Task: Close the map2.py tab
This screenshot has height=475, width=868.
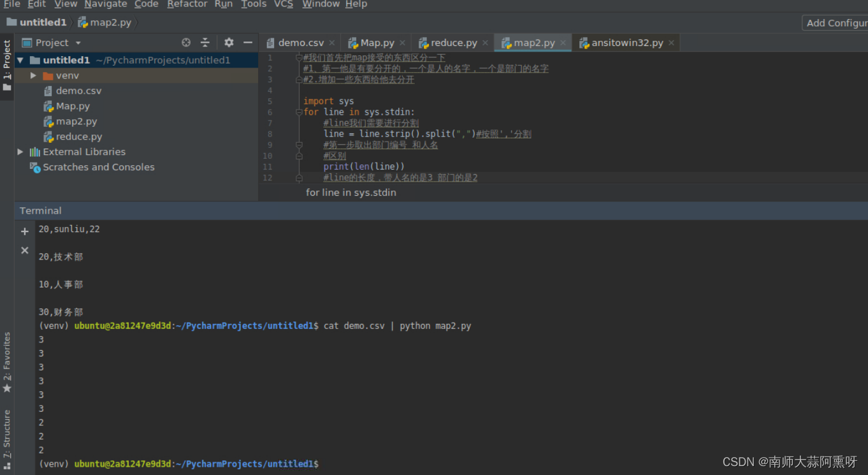Action: pos(563,43)
